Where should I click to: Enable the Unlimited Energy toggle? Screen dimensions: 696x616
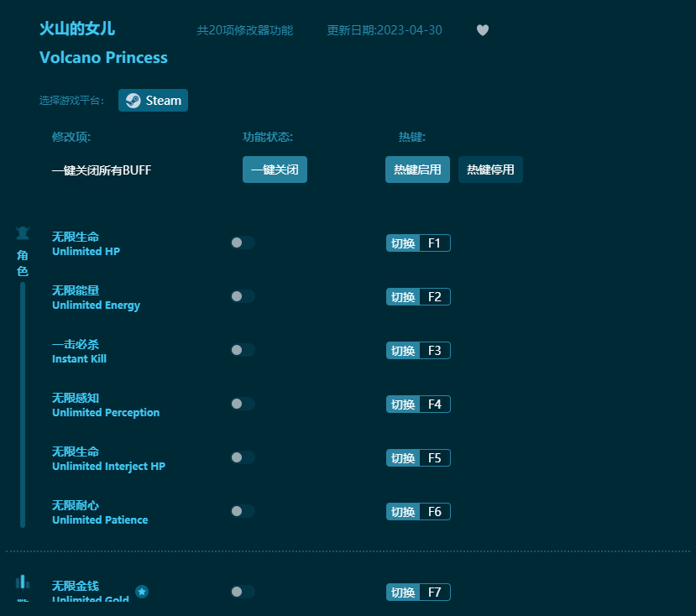click(243, 296)
